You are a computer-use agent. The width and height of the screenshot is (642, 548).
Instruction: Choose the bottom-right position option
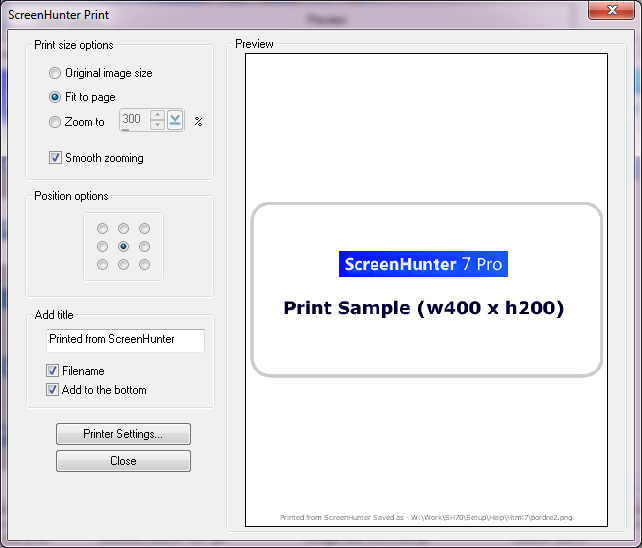(145, 264)
